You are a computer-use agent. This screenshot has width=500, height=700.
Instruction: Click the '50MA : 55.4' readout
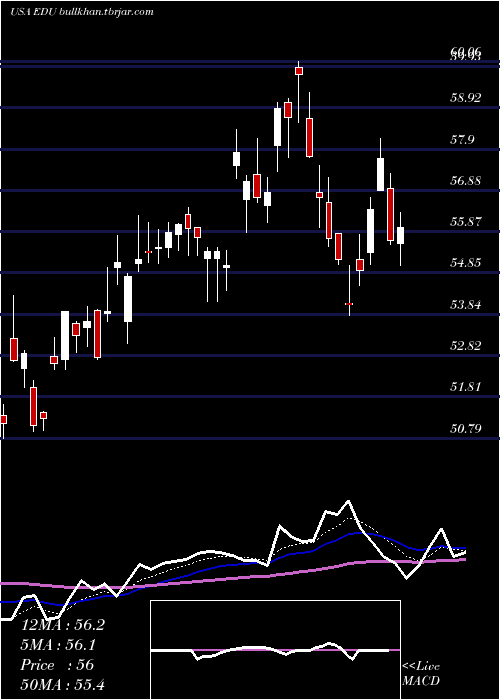pos(63,685)
